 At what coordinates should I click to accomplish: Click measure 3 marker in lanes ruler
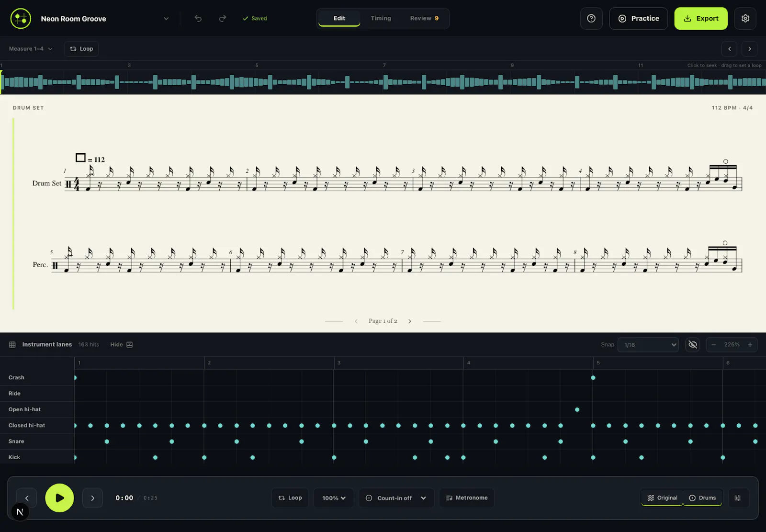(x=339, y=363)
